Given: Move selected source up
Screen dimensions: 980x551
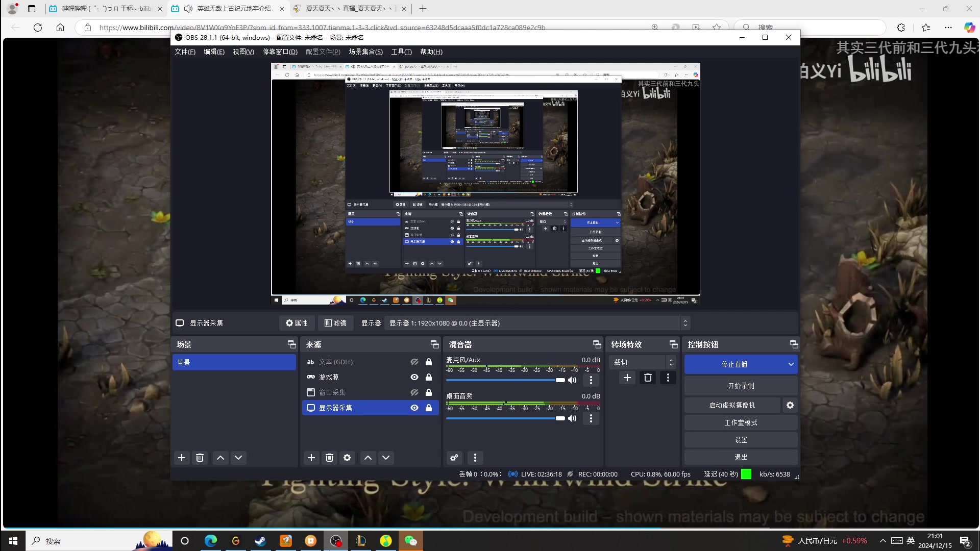Looking at the screenshot, I should coord(368,458).
